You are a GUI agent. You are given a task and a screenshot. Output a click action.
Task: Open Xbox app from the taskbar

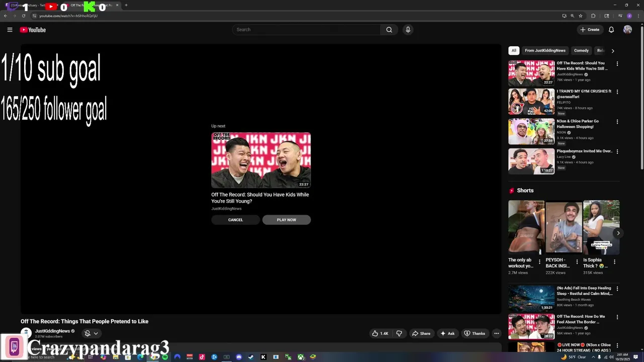click(301, 357)
